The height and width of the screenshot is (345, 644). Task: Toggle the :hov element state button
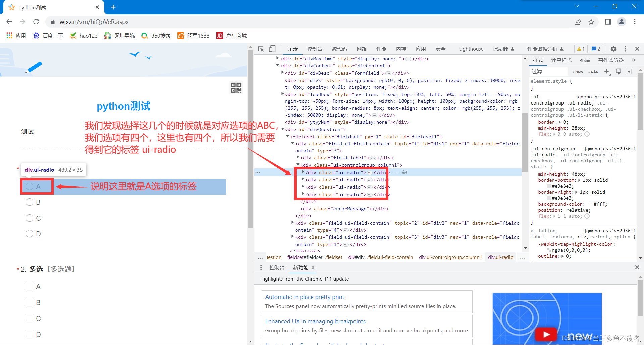pyautogui.click(x=578, y=71)
